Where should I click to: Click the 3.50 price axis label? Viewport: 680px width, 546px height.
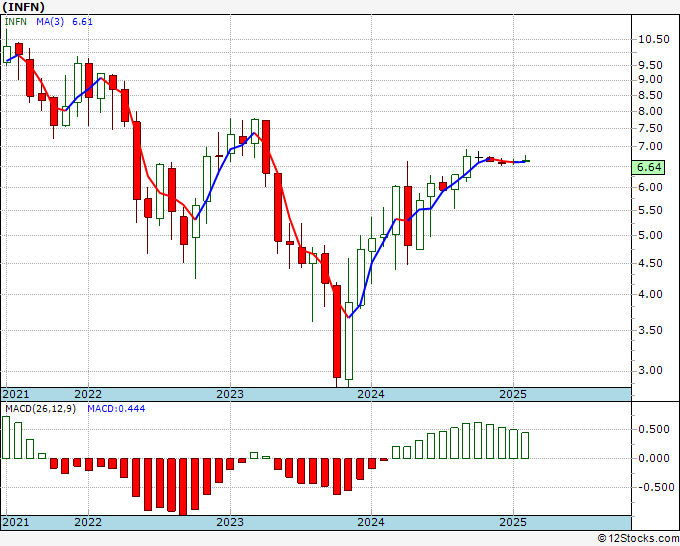coord(650,330)
